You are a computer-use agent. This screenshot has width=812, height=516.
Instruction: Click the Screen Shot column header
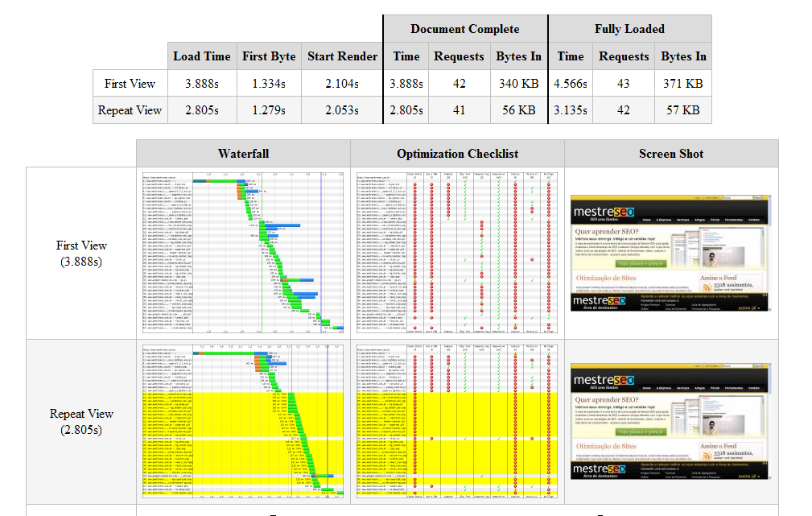pyautogui.click(x=671, y=153)
